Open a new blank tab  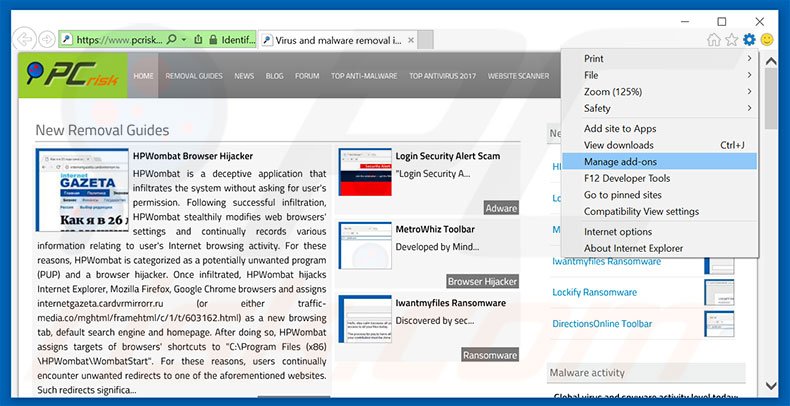[425, 40]
